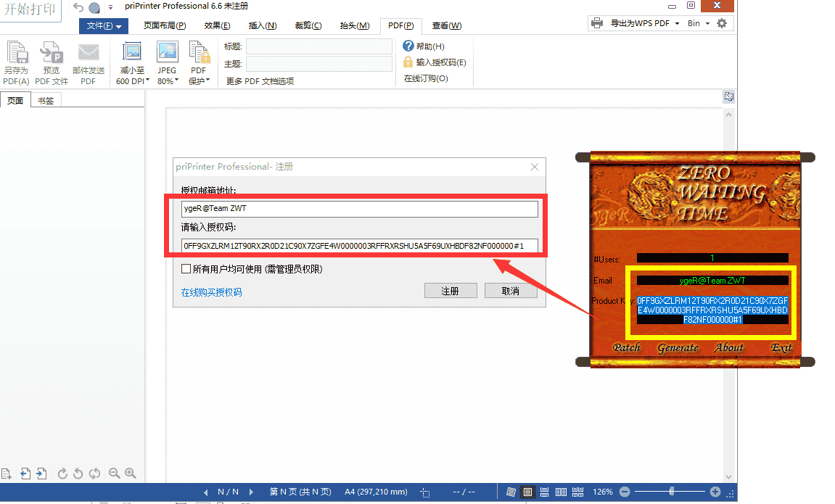Screen dimensions: 835x504
Task: Click the PDF protection (PDF 保护) lock icon
Action: click(200, 52)
